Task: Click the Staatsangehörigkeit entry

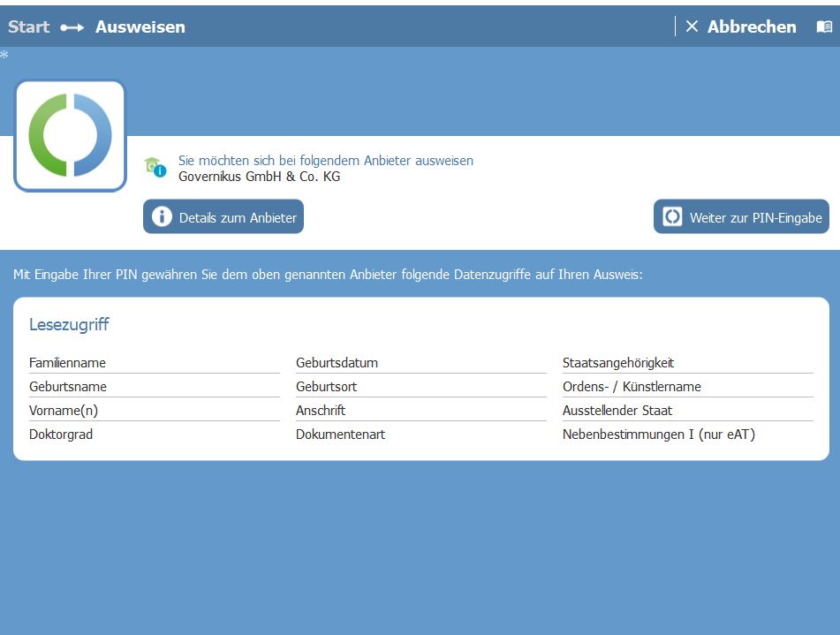Action: pyautogui.click(x=618, y=363)
